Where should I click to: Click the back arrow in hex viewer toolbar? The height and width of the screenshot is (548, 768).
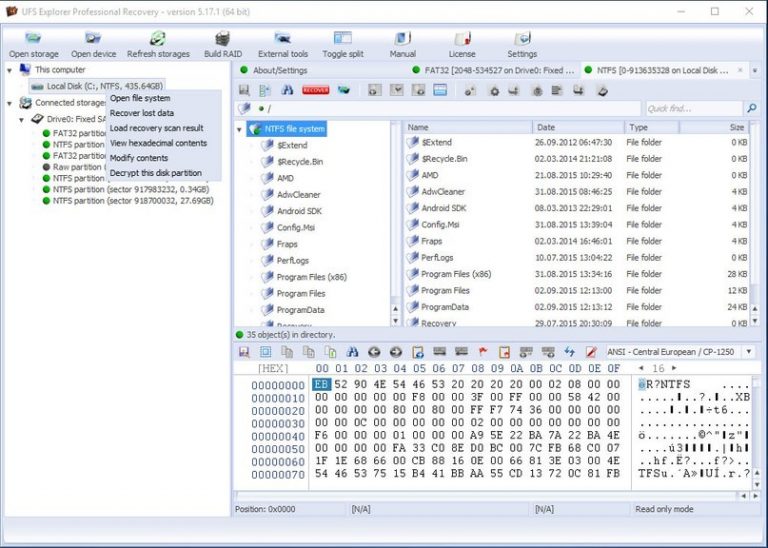374,352
